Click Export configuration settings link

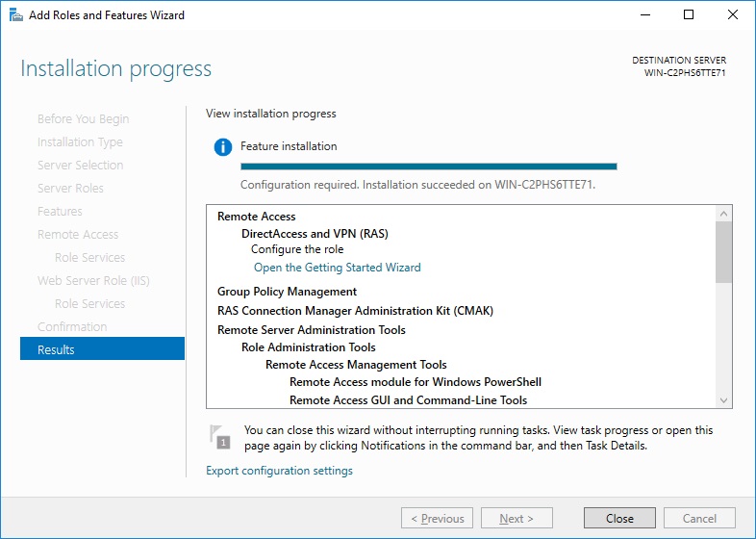(279, 471)
